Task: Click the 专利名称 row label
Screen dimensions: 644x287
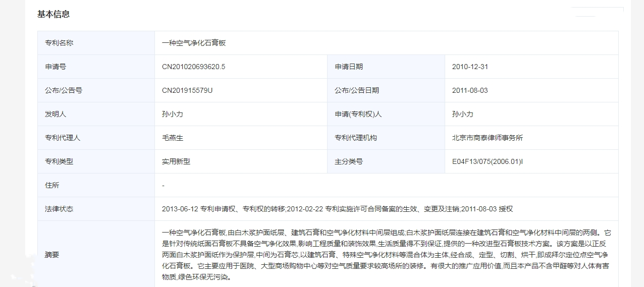Action: pyautogui.click(x=59, y=43)
